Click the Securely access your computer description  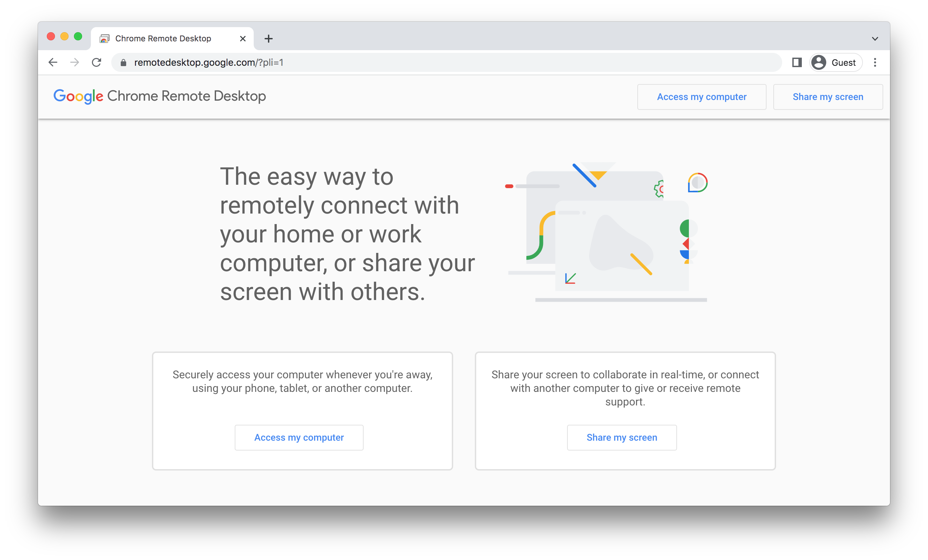(x=303, y=382)
